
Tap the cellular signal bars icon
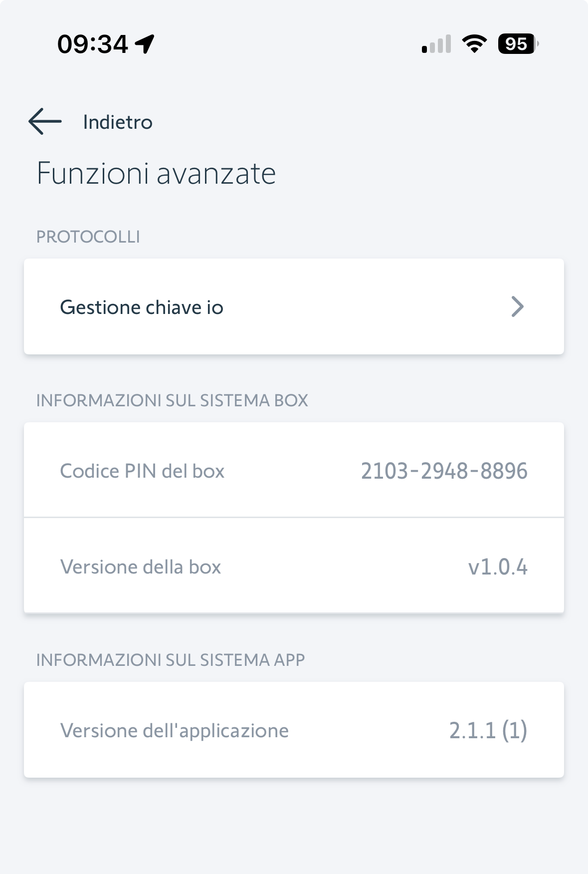coord(436,44)
